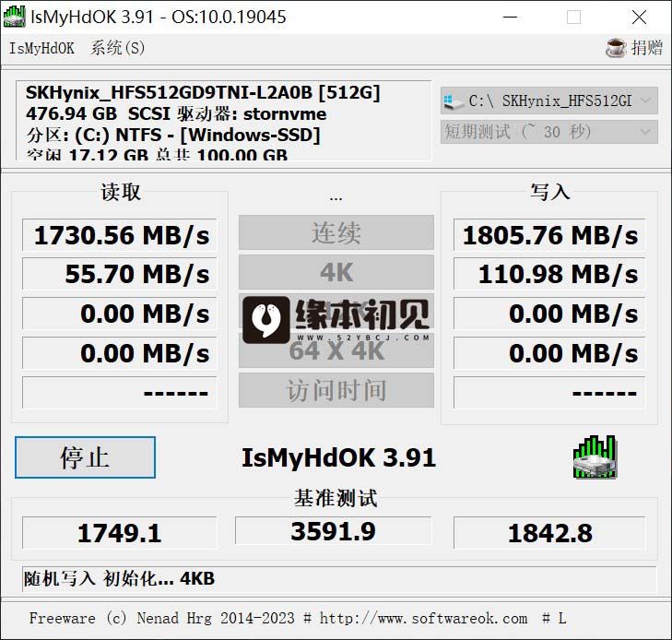Click the 4K test button
The height and width of the screenshot is (640, 672).
click(x=336, y=272)
